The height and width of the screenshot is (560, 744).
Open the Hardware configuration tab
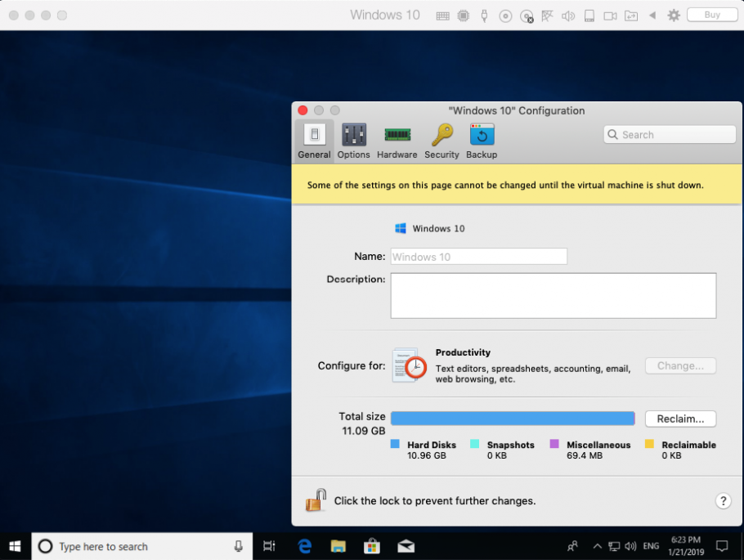pos(397,139)
